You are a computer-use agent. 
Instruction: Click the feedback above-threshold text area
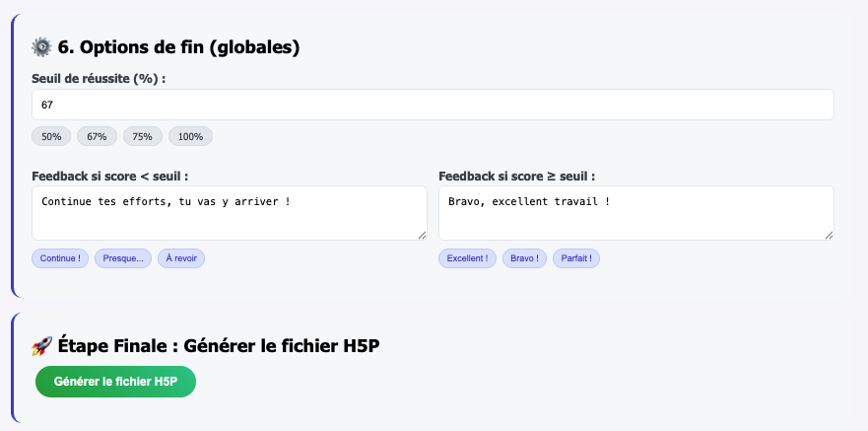(635, 212)
